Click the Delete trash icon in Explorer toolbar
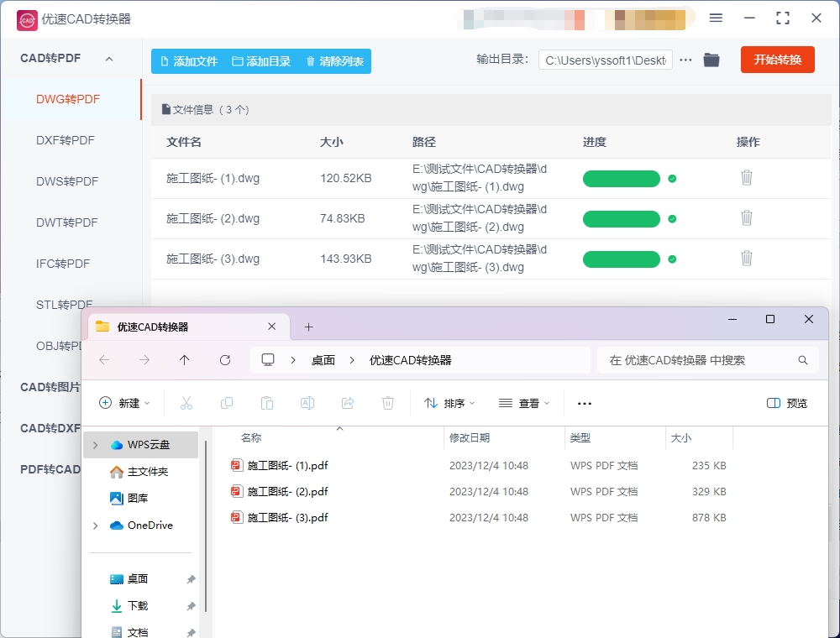 388,403
